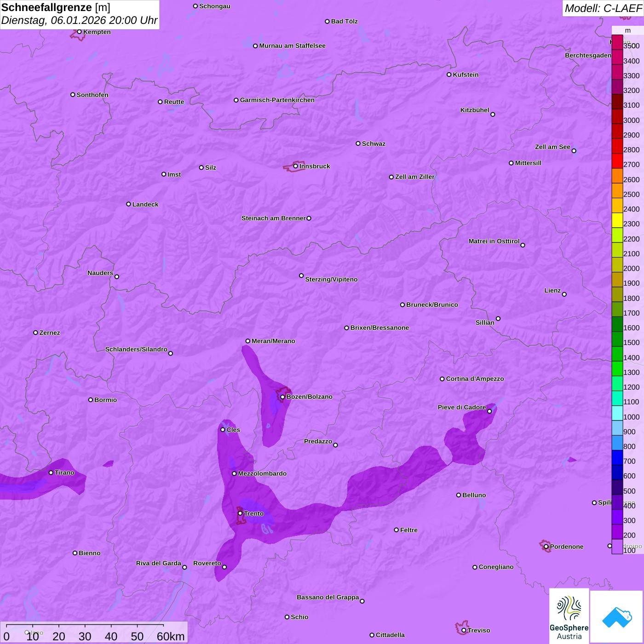The image size is (644, 644).
Task: Select the Tirano location marker
Action: (51, 473)
